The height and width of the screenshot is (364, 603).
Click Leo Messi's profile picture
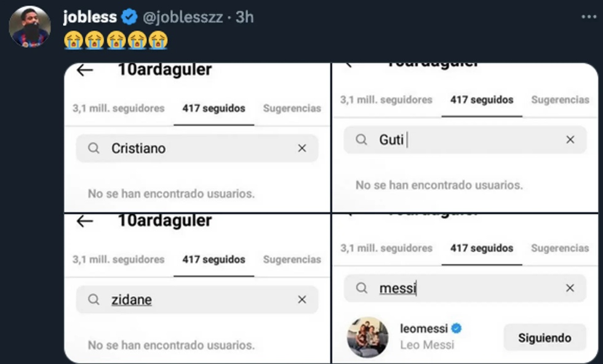pyautogui.click(x=367, y=337)
